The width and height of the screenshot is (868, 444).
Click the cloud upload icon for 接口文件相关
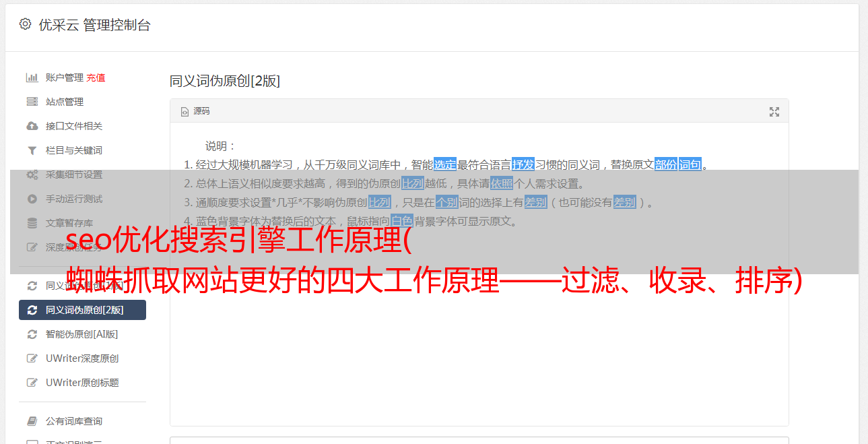(32, 126)
